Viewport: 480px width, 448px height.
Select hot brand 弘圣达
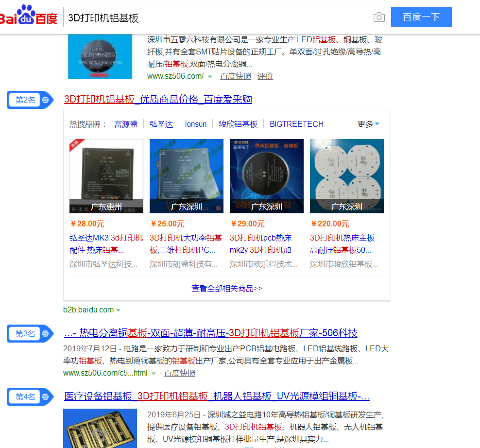pyautogui.click(x=161, y=124)
